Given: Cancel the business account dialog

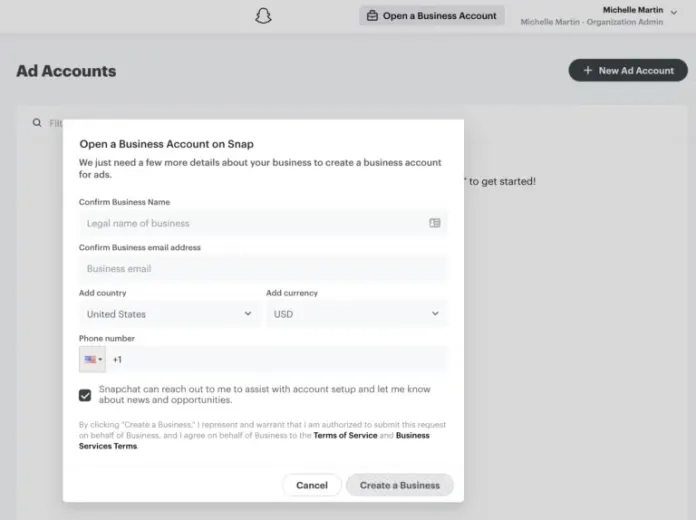Looking at the screenshot, I should (312, 485).
